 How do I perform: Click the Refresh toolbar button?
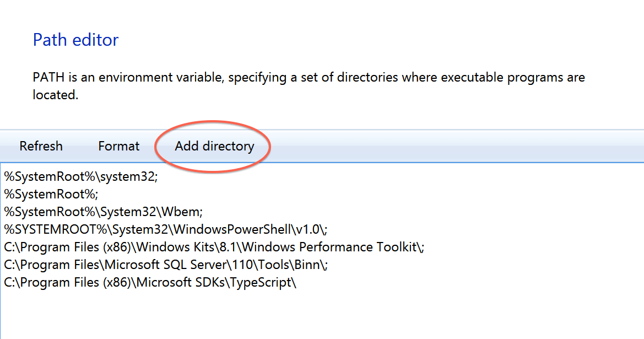[x=41, y=146]
